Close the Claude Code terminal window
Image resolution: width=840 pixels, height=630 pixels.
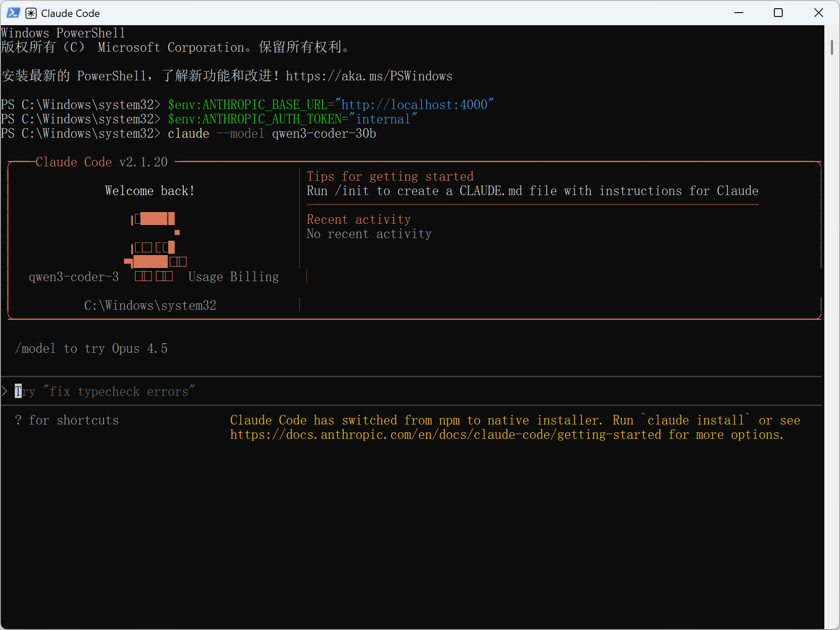tap(818, 13)
